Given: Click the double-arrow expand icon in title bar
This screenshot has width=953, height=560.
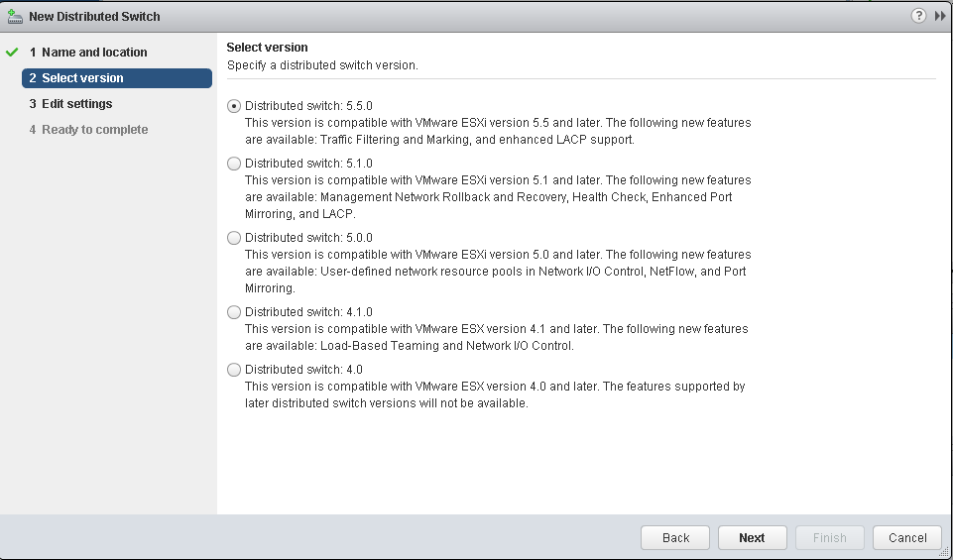Looking at the screenshot, I should 940,17.
